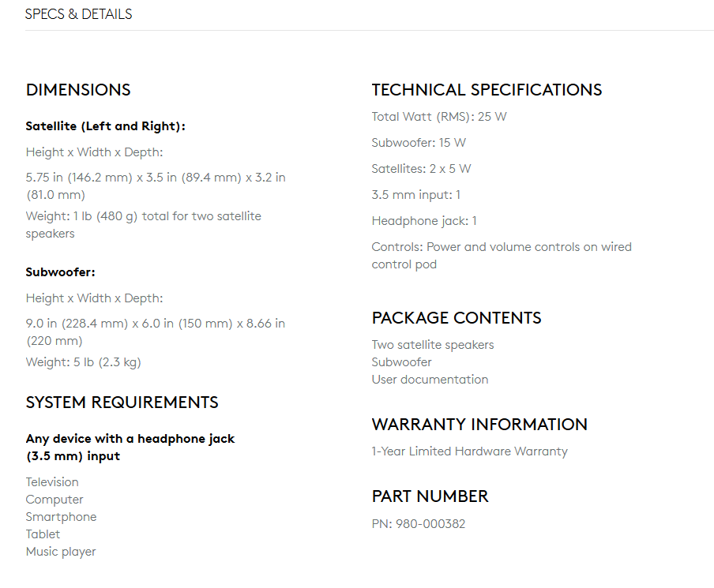Click the SPECS & DETAILS section title
The height and width of the screenshot is (588, 714).
[78, 14]
